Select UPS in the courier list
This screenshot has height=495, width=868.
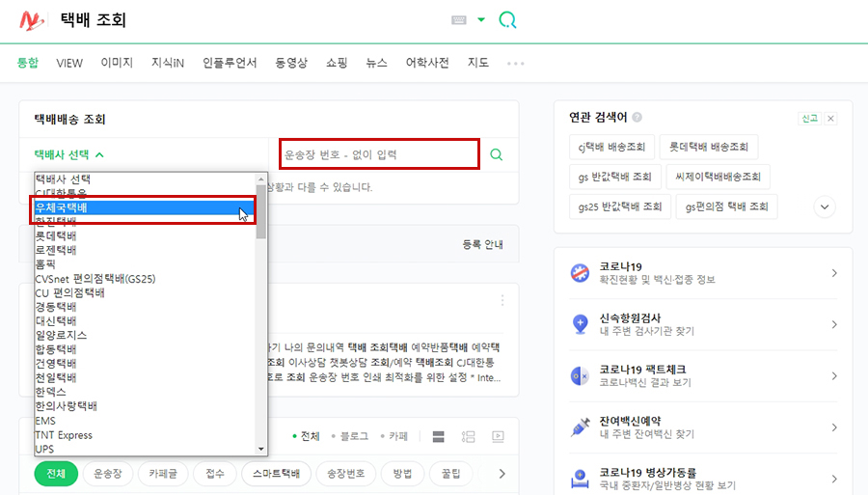pos(145,449)
